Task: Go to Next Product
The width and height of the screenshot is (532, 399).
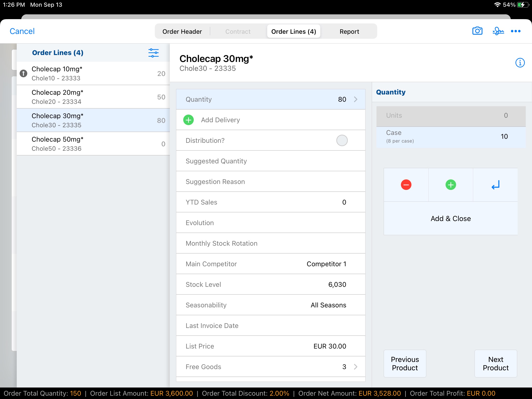Action: point(495,363)
